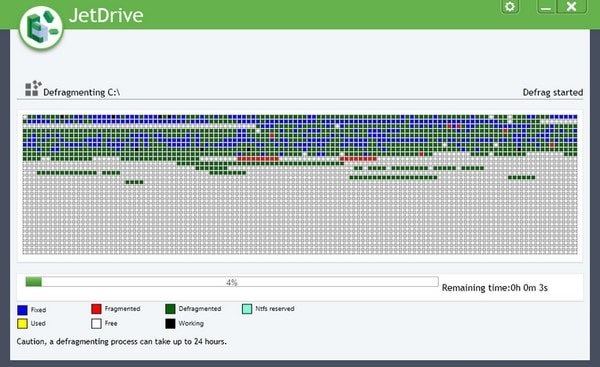Image resolution: width=600 pixels, height=367 pixels.
Task: Click the JetDrive title text
Action: [106, 16]
